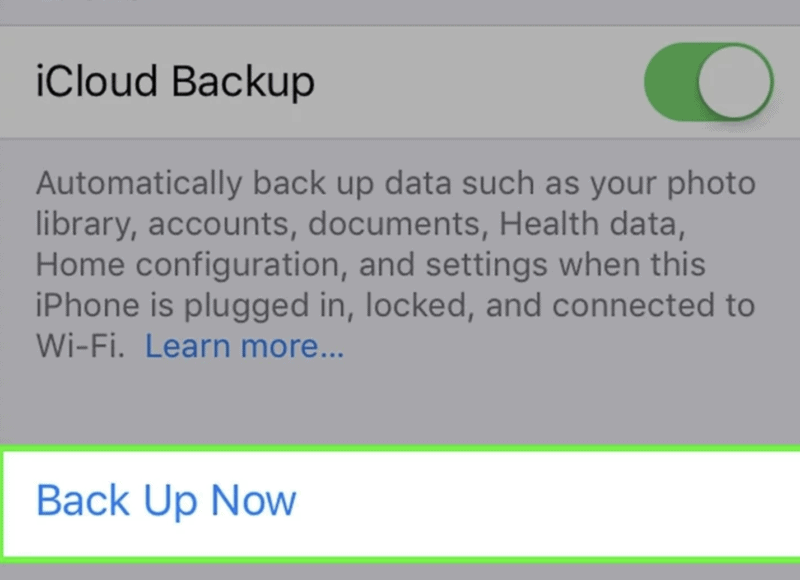The width and height of the screenshot is (800, 580).
Task: Open the Learn more link
Action: pos(244,347)
